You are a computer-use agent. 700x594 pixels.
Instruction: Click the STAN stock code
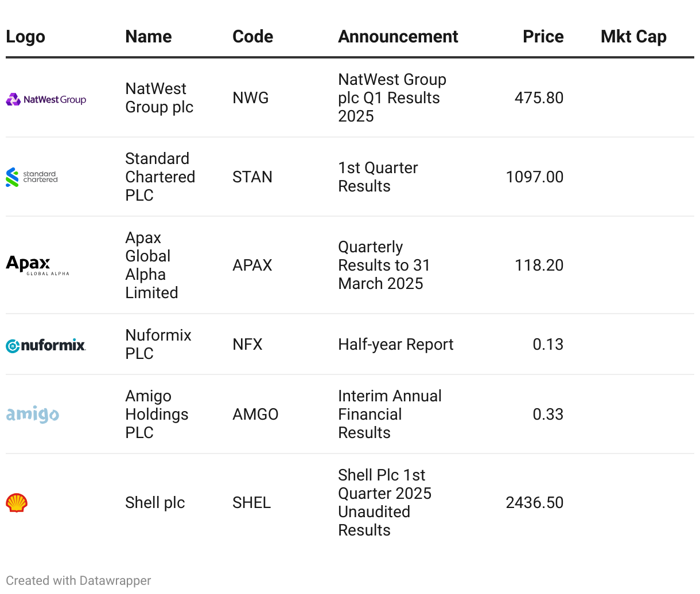coord(252,177)
